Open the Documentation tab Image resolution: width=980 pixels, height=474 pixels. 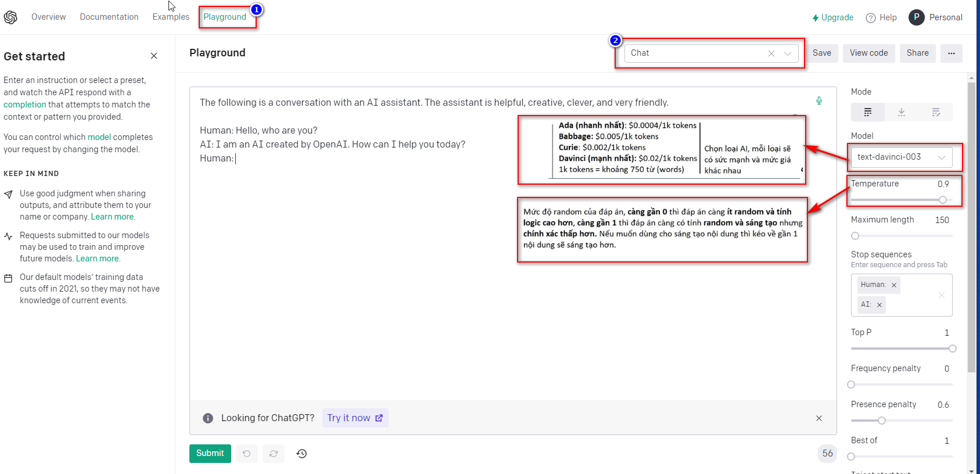pos(109,17)
